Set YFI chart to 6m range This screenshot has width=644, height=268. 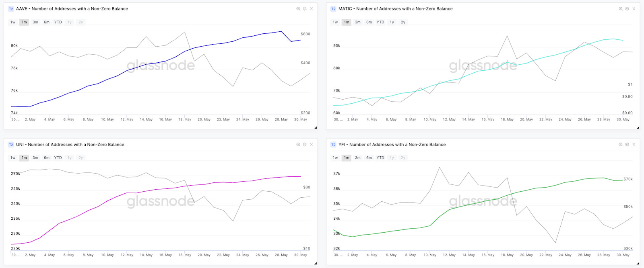tap(369, 158)
